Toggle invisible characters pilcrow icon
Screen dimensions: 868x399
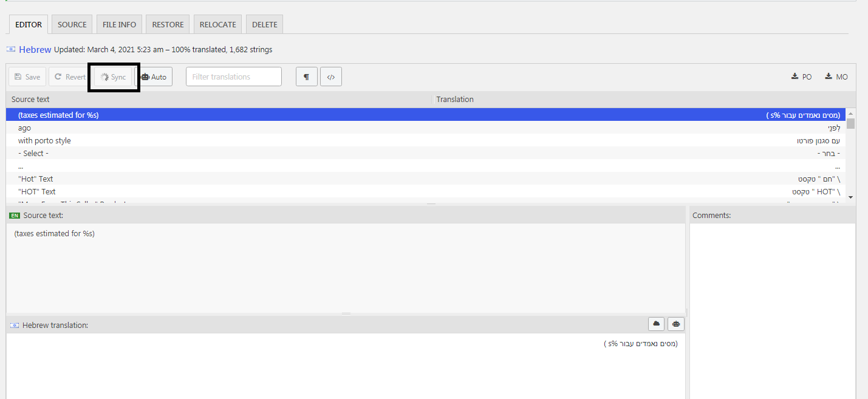tap(307, 77)
